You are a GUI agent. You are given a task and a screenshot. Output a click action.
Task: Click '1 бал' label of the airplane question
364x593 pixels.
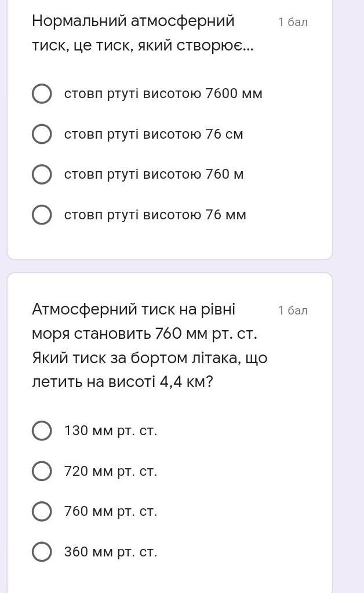(x=293, y=310)
